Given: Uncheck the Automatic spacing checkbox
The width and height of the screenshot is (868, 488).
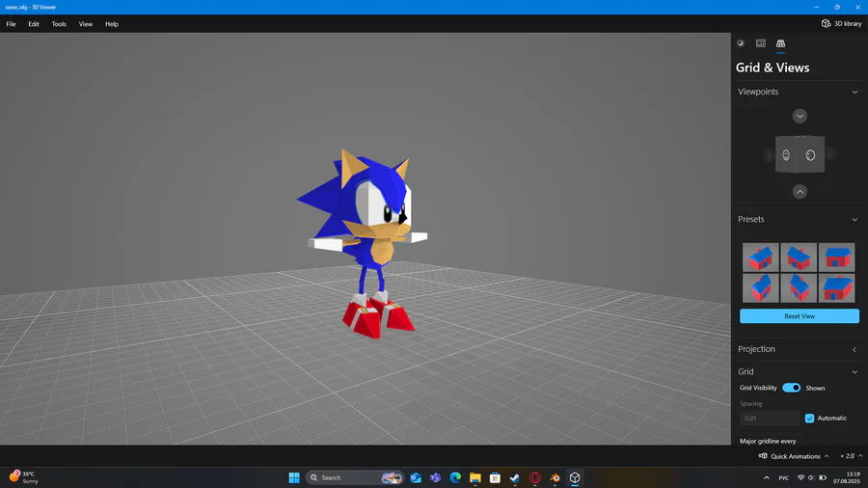Looking at the screenshot, I should [x=809, y=419].
